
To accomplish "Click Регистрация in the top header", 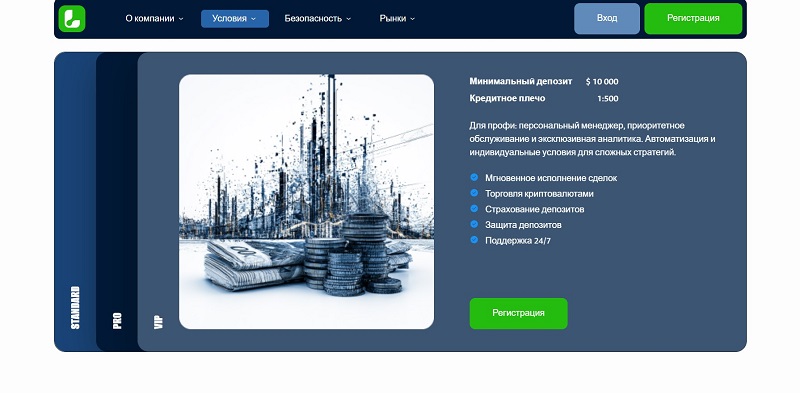I will pyautogui.click(x=693, y=18).
